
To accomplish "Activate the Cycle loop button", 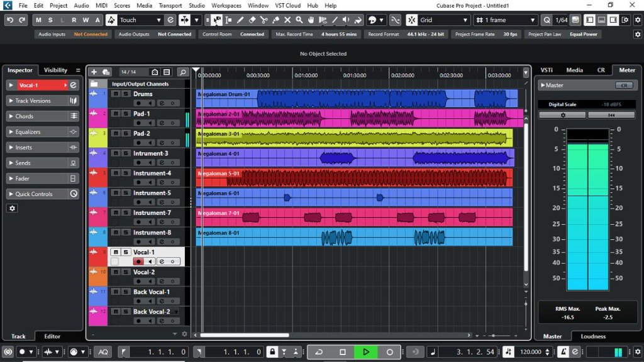I will click(319, 352).
